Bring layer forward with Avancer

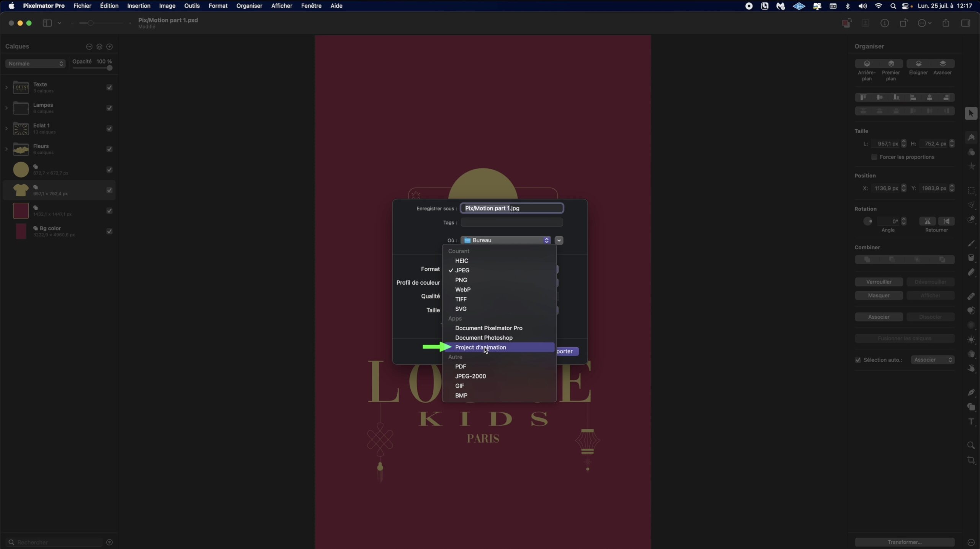click(x=942, y=64)
